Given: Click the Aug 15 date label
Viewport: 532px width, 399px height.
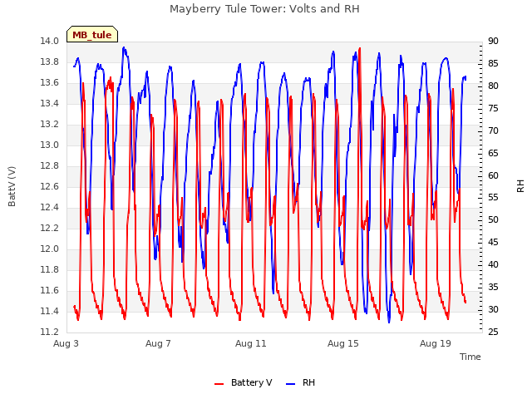Looking at the screenshot, I should [x=343, y=343].
